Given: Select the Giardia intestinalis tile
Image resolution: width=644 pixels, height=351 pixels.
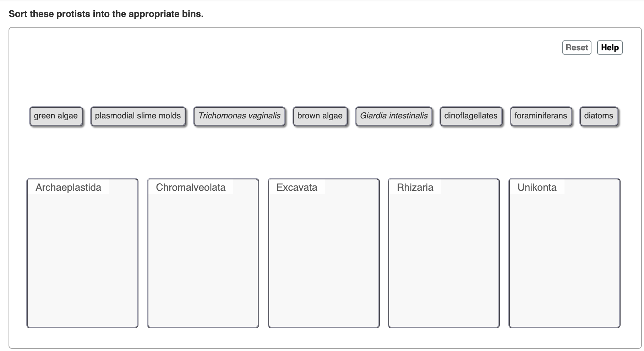Looking at the screenshot, I should pos(394,116).
